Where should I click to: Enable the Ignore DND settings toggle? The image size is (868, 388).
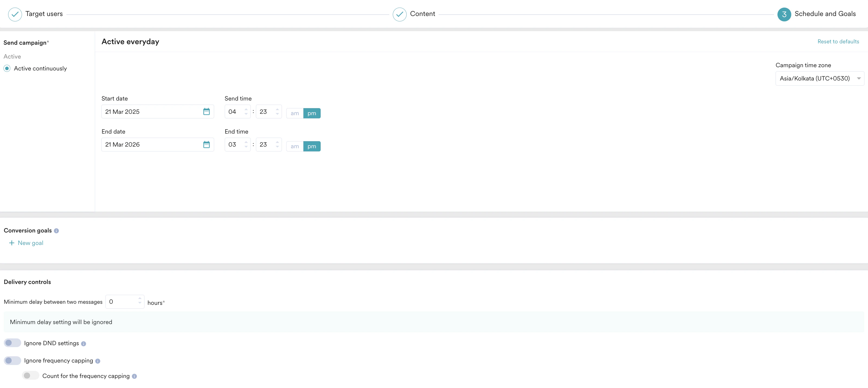[12, 342]
